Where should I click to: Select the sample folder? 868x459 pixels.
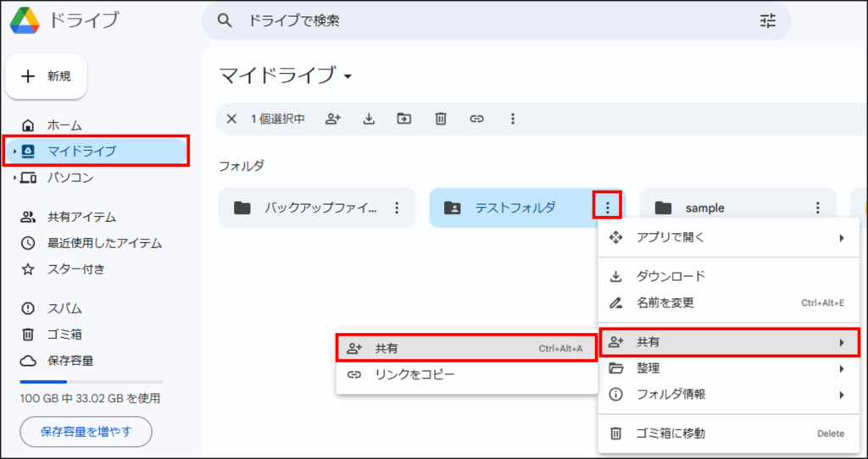738,208
